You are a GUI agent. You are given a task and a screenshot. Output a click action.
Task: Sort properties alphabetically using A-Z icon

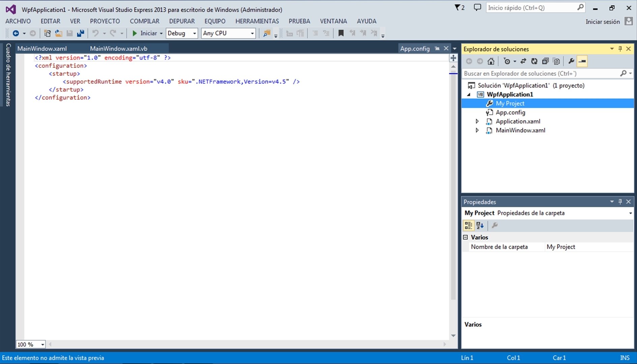pyautogui.click(x=480, y=225)
